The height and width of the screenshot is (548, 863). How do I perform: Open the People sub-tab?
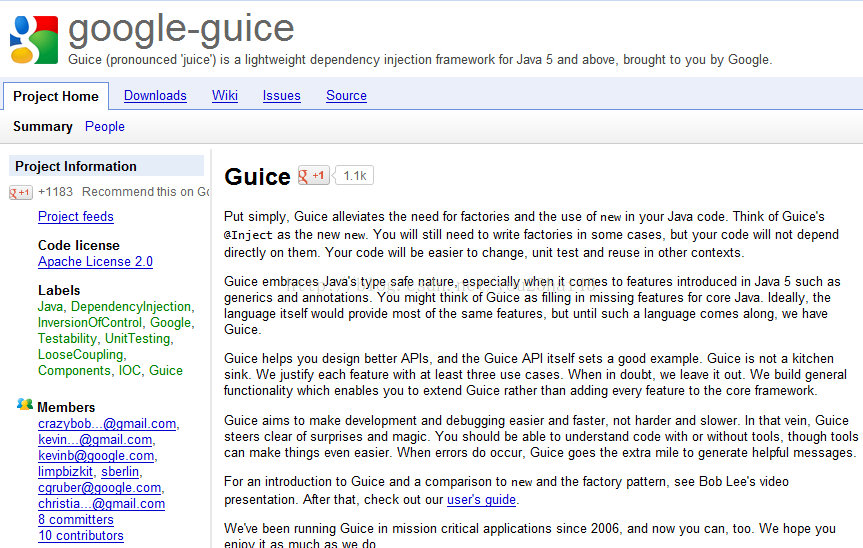coord(105,127)
